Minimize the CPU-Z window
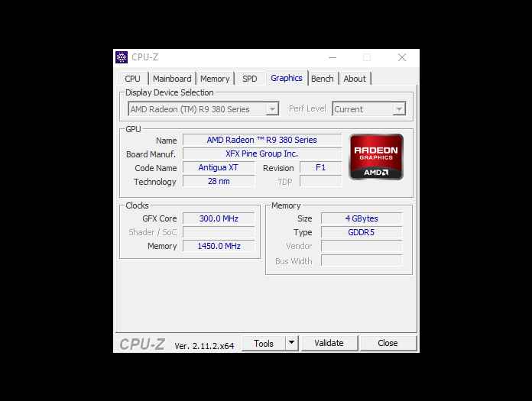This screenshot has height=401, width=532. pyautogui.click(x=332, y=57)
